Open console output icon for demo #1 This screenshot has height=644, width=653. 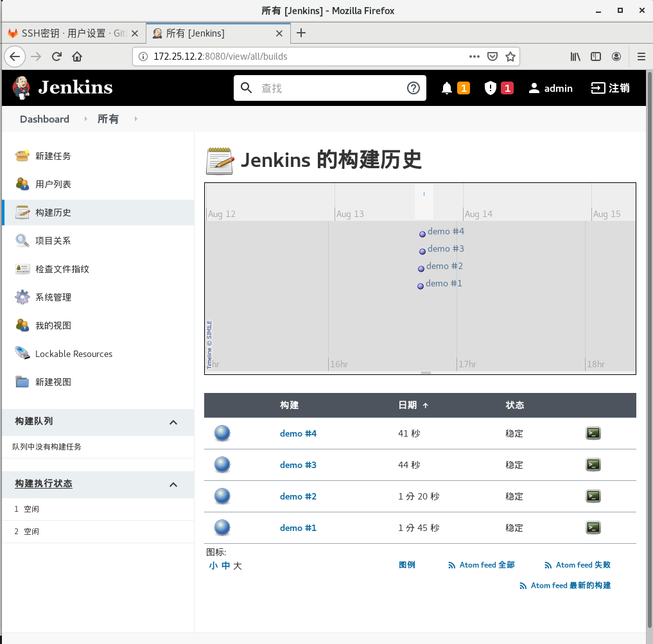(x=593, y=528)
